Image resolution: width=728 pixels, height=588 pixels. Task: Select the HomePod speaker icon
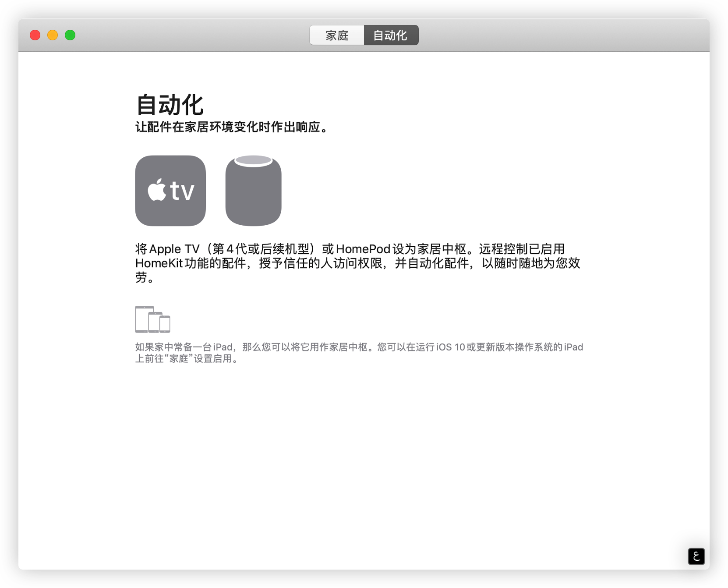click(x=253, y=193)
